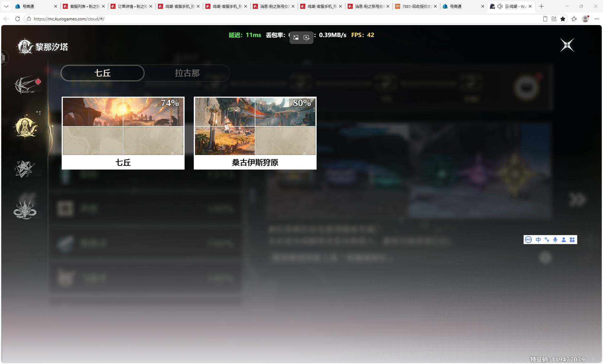Open the star-flower emblem in left sidebar
The width and height of the screenshot is (603, 364).
coord(24,169)
